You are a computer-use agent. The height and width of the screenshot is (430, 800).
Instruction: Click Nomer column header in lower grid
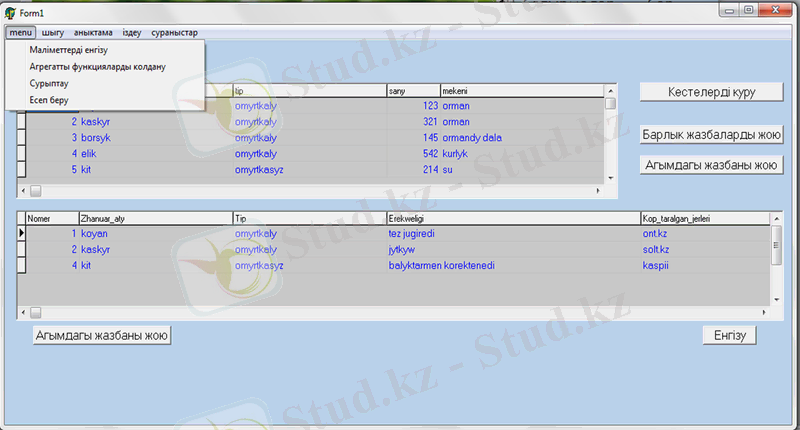click(52, 218)
